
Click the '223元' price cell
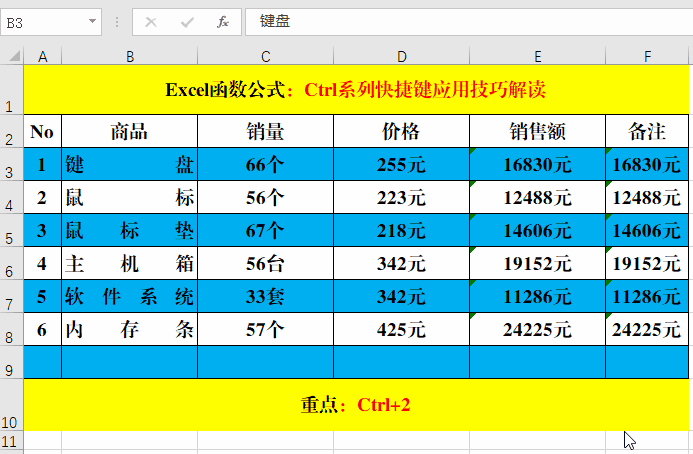[x=401, y=197]
